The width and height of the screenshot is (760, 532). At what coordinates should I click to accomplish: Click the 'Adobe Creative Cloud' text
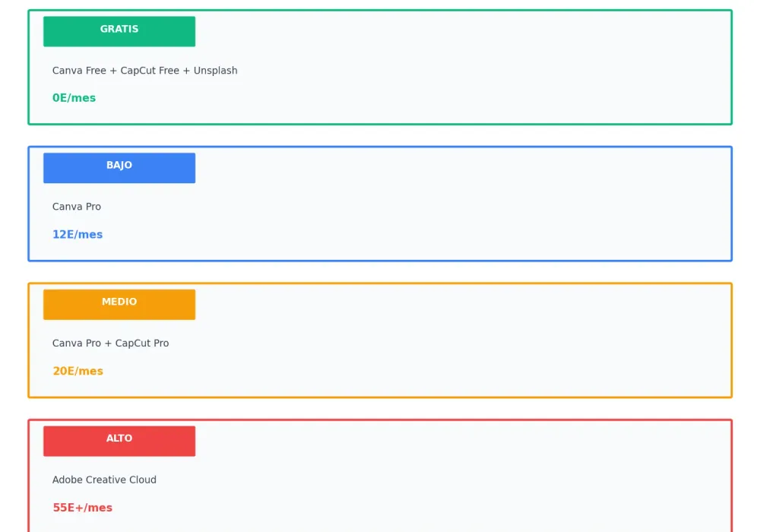(104, 480)
